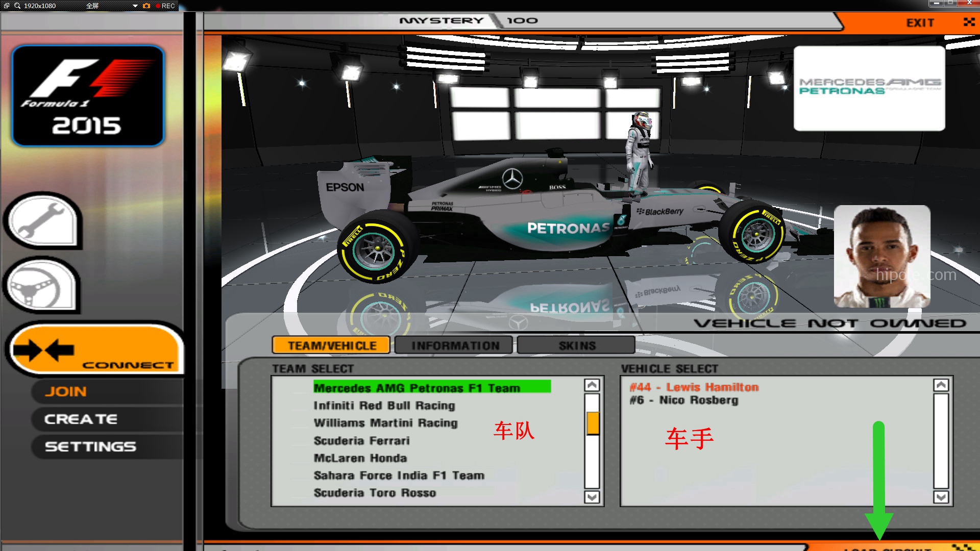Screen dimensions: 980x551
Task: Select Infiniti Red Bull Racing team
Action: 384,406
